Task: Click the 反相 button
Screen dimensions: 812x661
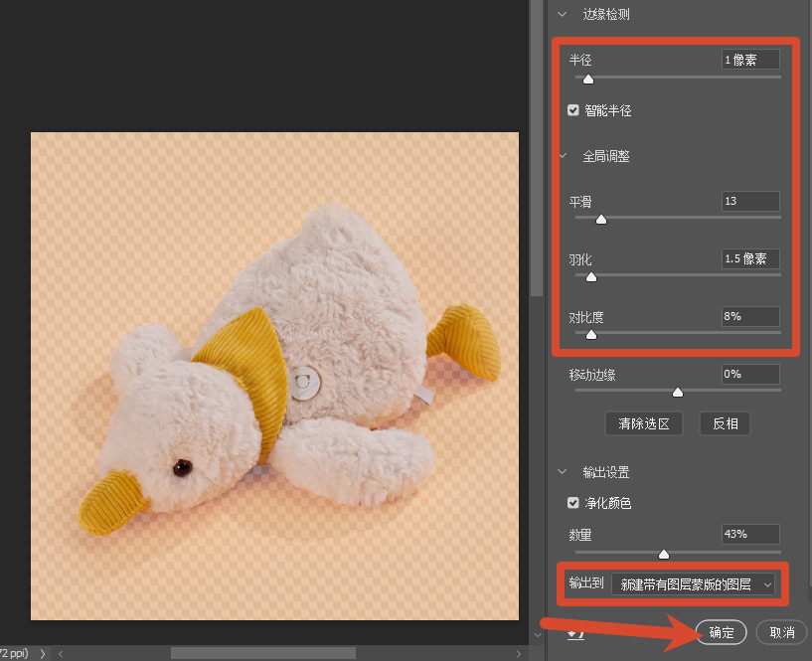Action: coord(725,423)
